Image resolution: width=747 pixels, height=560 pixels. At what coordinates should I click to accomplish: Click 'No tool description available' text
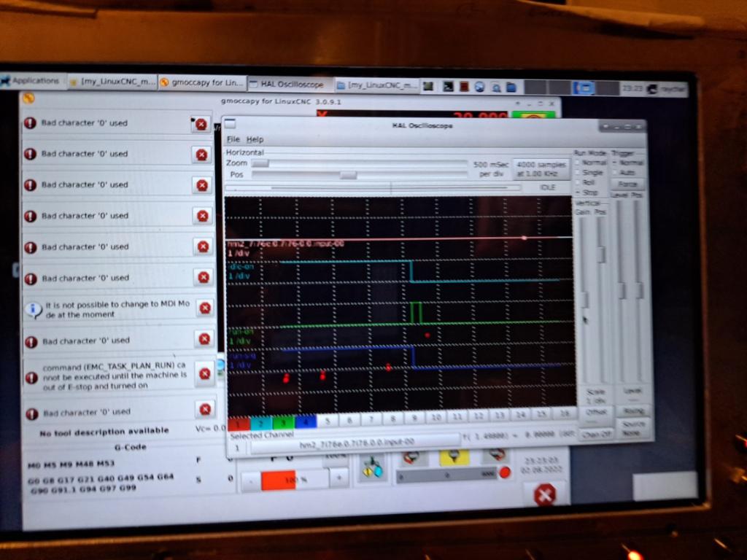pyautogui.click(x=104, y=432)
